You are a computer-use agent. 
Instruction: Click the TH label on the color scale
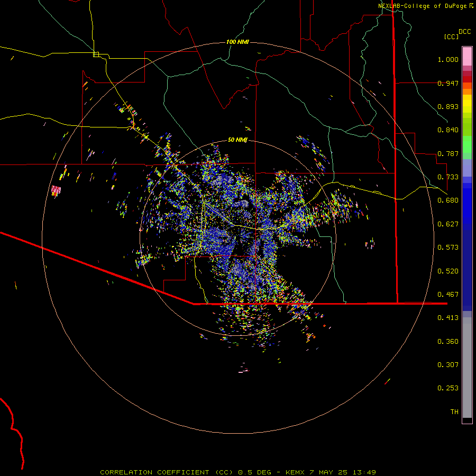point(454,412)
